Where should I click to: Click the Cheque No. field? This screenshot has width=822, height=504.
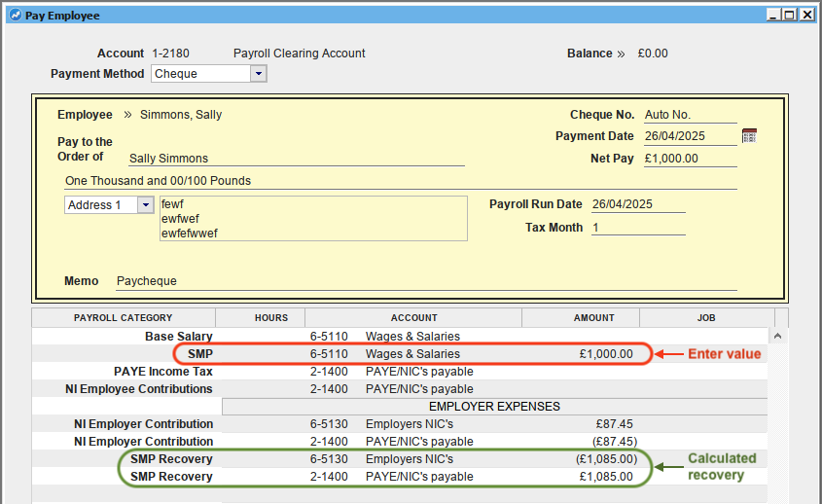691,115
